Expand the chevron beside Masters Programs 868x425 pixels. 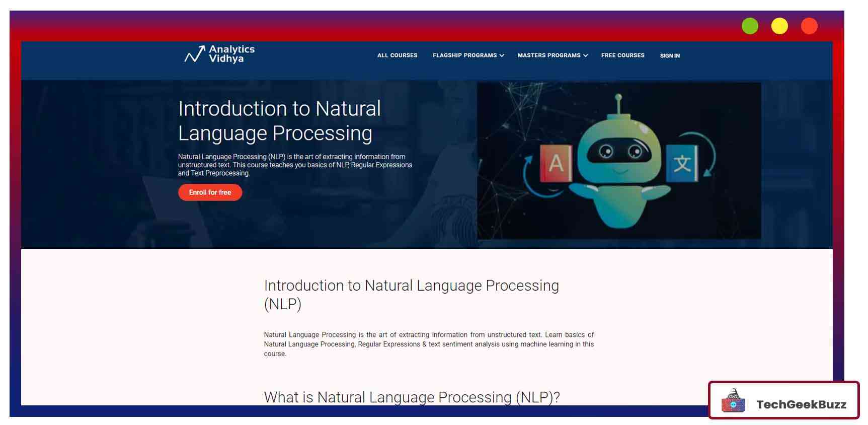pos(586,56)
